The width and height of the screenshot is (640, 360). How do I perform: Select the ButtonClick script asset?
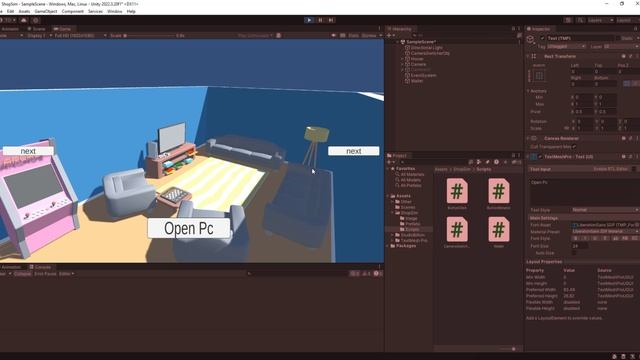pyautogui.click(x=457, y=194)
